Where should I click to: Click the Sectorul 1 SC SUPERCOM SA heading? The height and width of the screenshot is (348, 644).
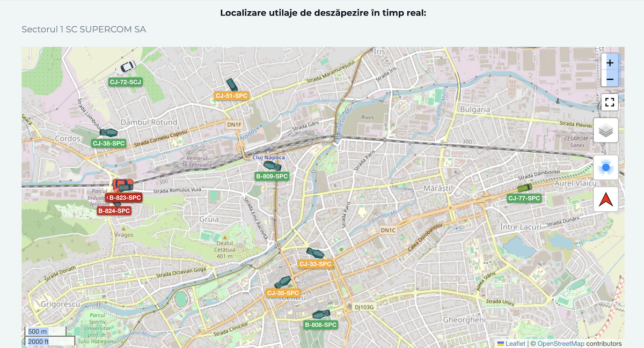click(84, 29)
